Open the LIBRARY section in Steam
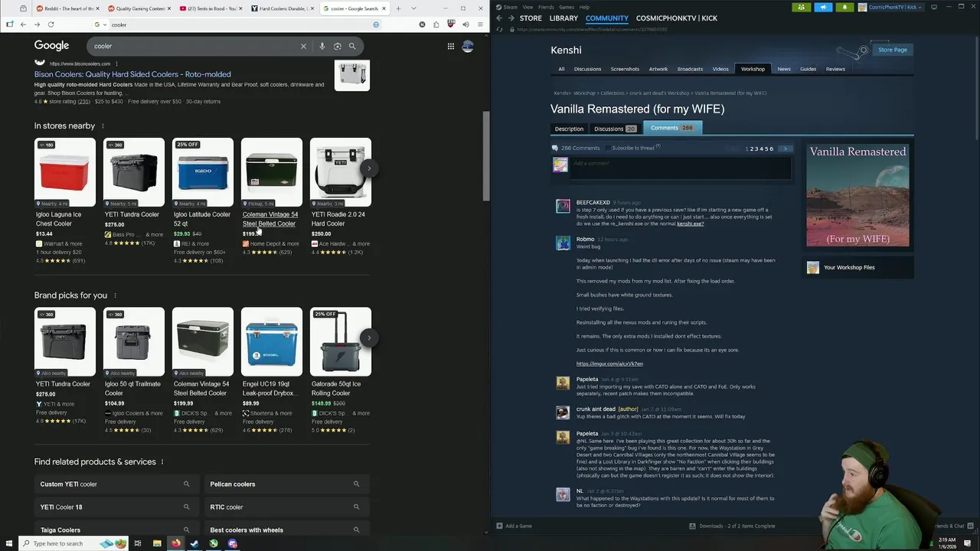The image size is (980, 551). tap(563, 18)
